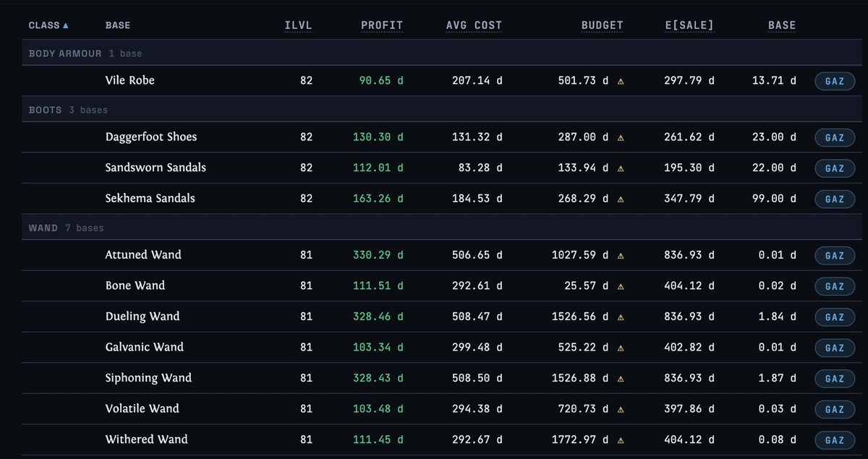
Task: Click warning icon beside Withered Wand budget
Action: pos(621,439)
